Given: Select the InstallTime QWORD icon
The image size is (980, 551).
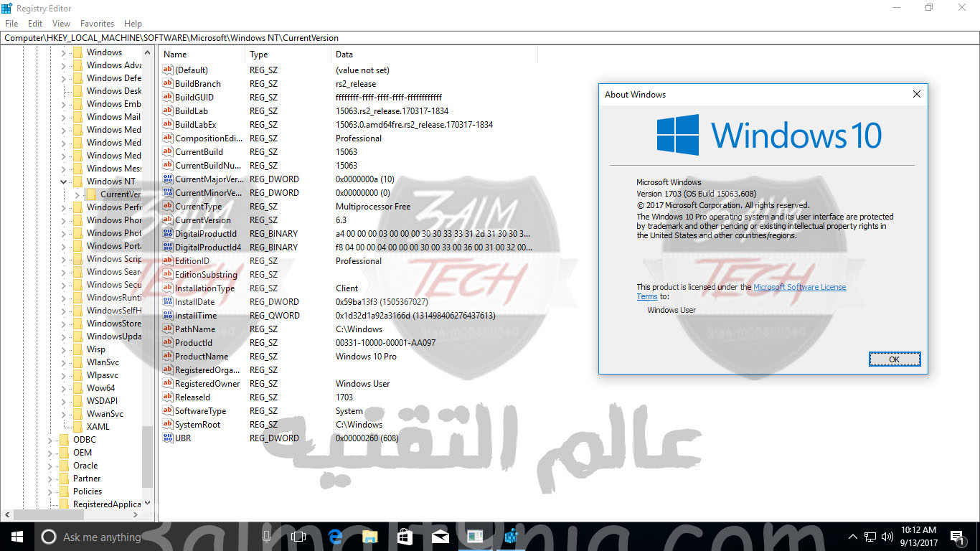Looking at the screenshot, I should click(x=168, y=316).
